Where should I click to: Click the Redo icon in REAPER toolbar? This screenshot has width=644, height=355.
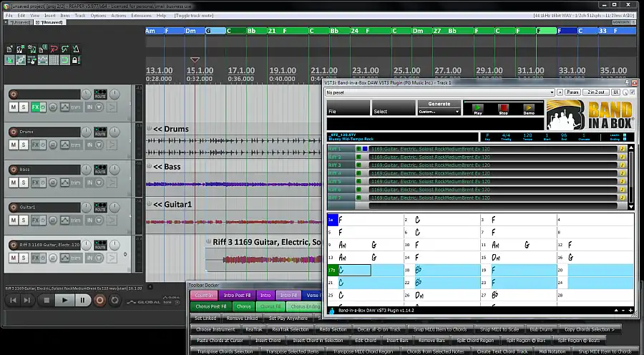pyautogui.click(x=65, y=49)
